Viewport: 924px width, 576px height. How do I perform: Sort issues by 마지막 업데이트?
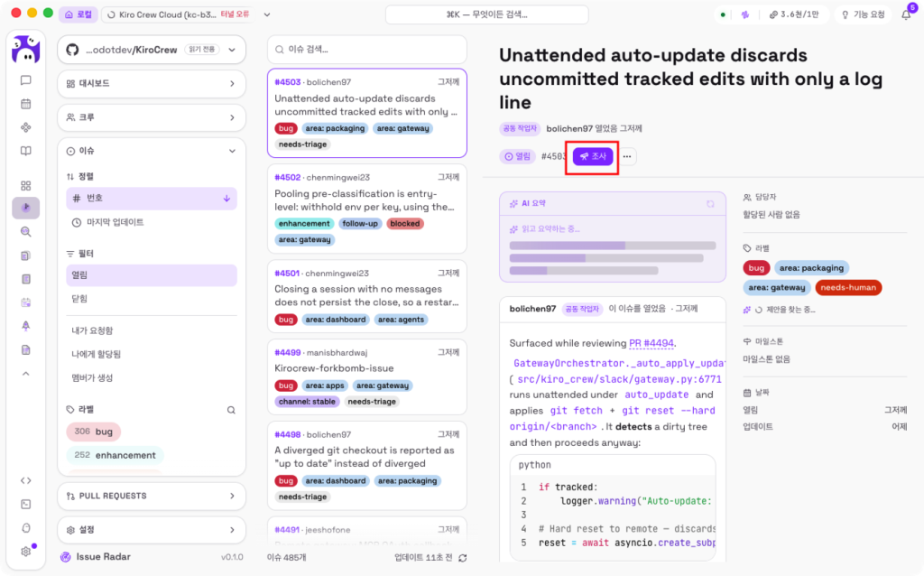click(x=152, y=222)
